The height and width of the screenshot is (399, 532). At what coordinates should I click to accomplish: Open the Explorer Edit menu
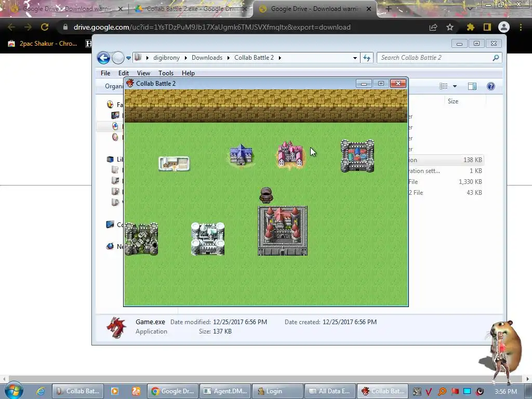coord(124,73)
